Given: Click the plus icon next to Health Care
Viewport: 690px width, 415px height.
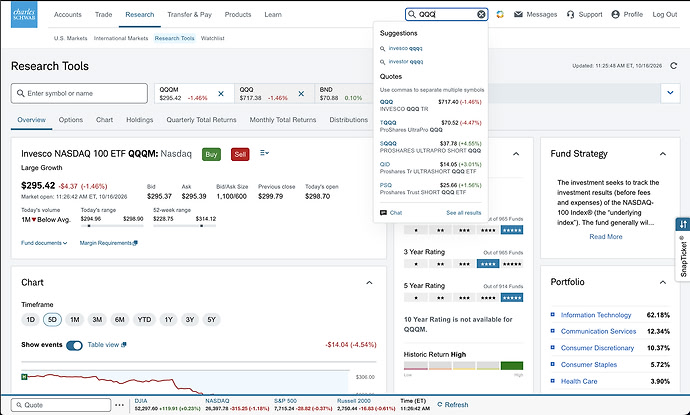Looking at the screenshot, I should click(553, 381).
